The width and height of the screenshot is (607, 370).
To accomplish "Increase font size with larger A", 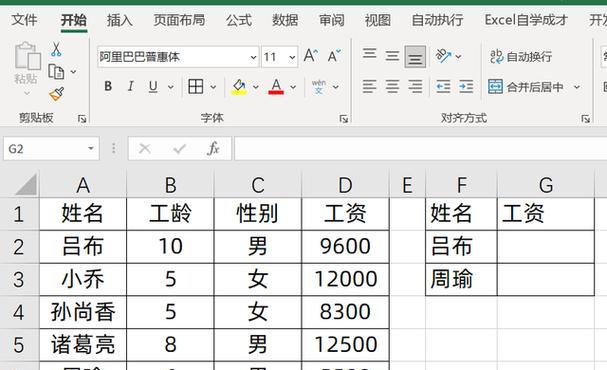I will click(x=310, y=56).
